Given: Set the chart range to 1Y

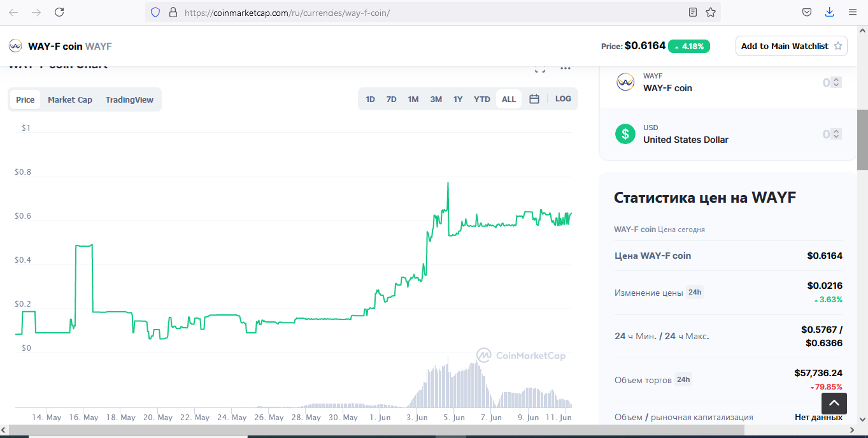Looking at the screenshot, I should pyautogui.click(x=458, y=99).
